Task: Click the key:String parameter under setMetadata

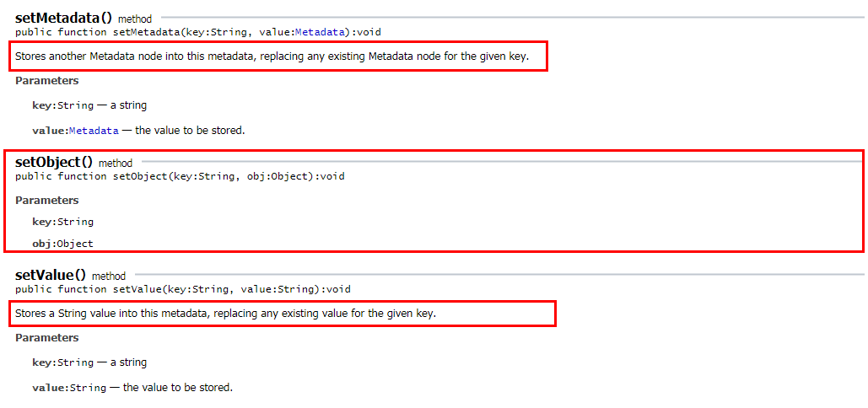Action: click(62, 105)
